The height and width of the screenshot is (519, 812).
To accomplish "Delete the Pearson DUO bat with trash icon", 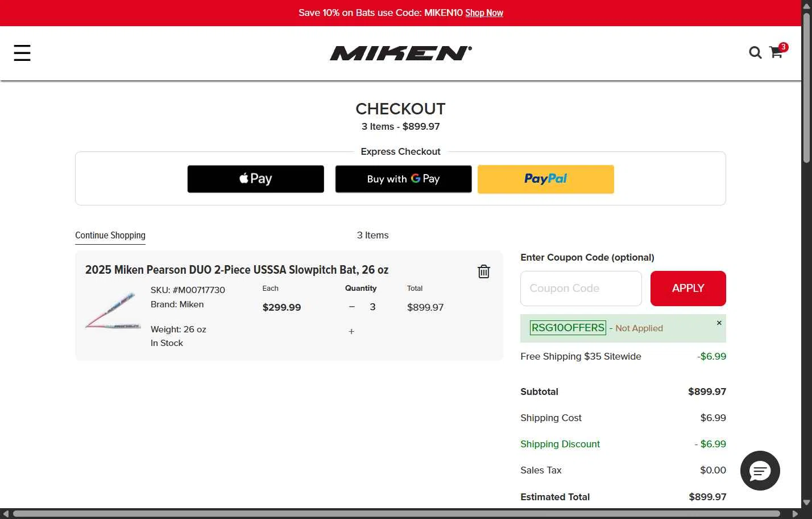I will pyautogui.click(x=484, y=271).
